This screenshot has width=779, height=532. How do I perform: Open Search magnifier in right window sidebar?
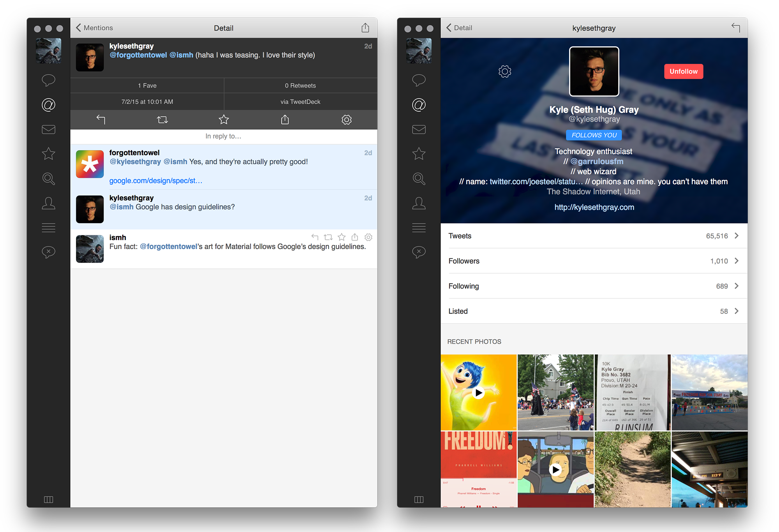click(x=419, y=178)
